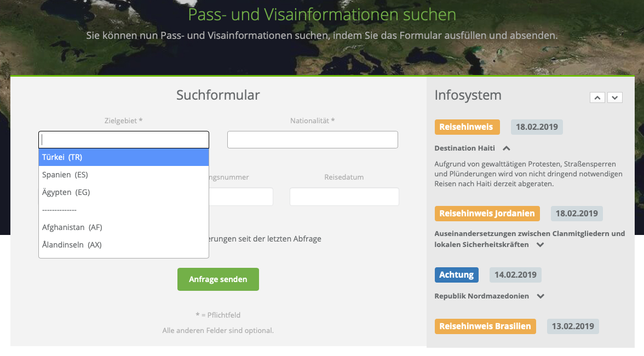Click the Zielgebiet input field

[124, 140]
